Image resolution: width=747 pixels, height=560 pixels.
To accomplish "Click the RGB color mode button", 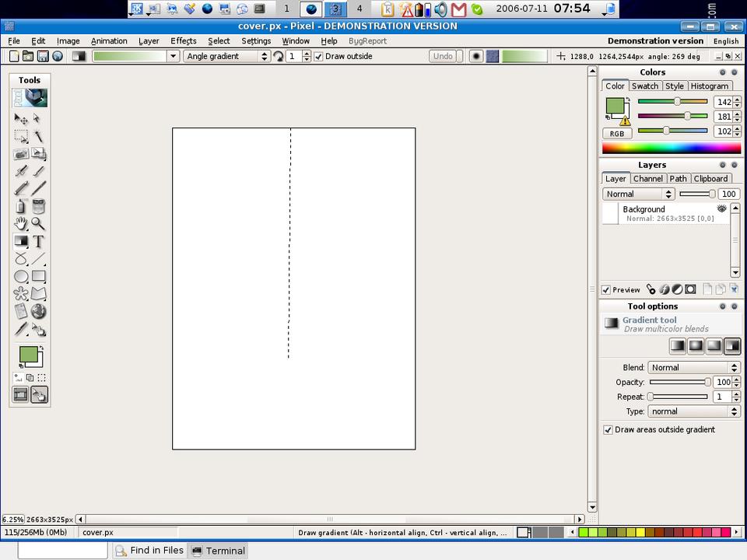I will pos(616,134).
